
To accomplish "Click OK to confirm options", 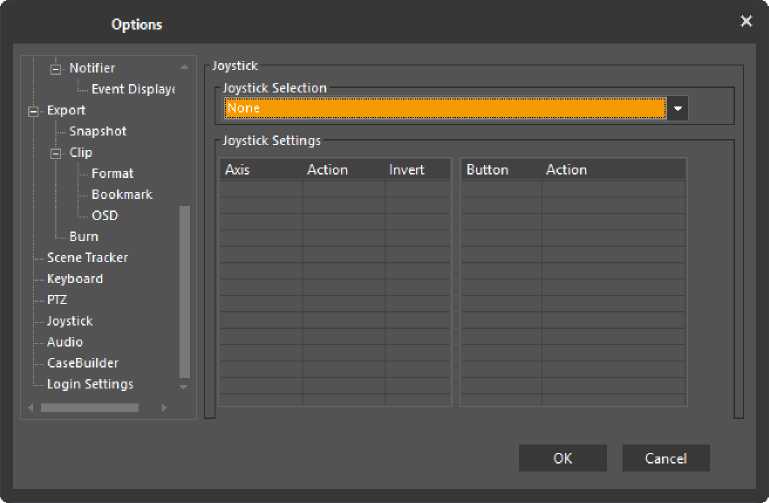I will (x=562, y=458).
